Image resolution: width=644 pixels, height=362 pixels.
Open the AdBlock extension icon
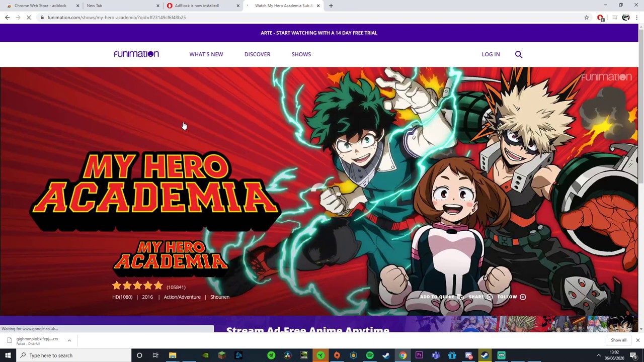tap(600, 18)
